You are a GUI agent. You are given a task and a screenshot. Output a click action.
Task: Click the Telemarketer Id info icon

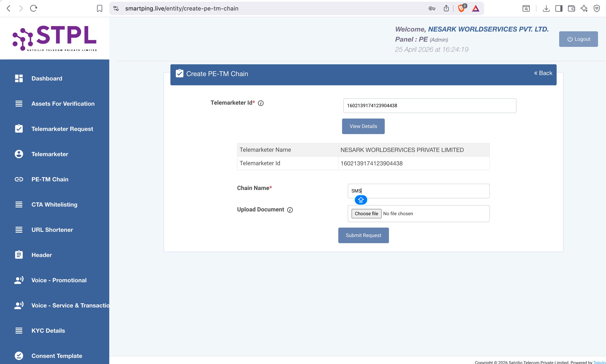point(261,103)
